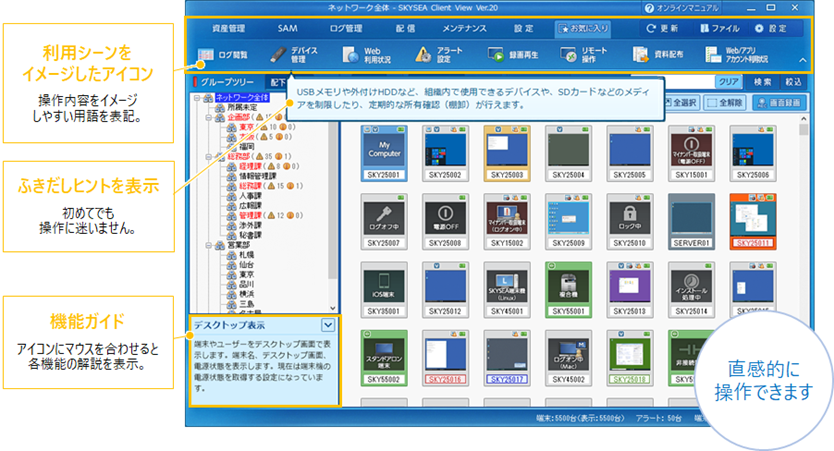Collapse the 企画部 tree branch
834x451 pixels.
click(x=208, y=118)
